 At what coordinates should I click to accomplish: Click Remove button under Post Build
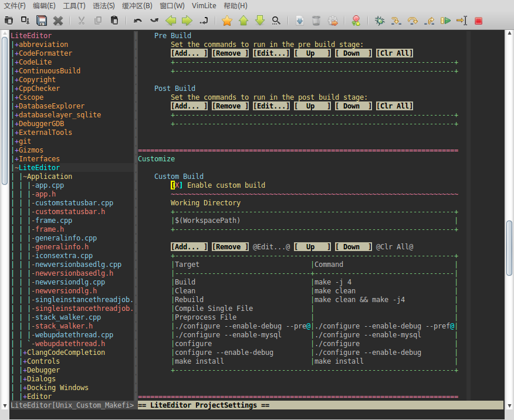pyautogui.click(x=230, y=106)
